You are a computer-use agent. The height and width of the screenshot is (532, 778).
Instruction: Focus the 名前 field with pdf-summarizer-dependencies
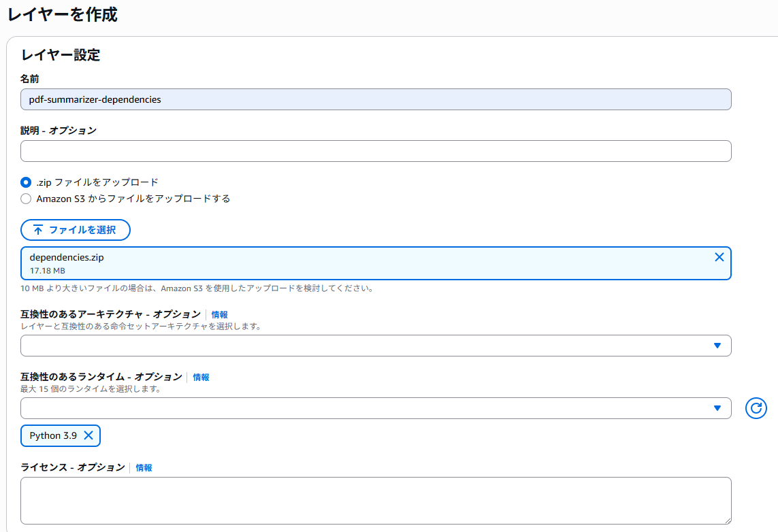pos(376,99)
